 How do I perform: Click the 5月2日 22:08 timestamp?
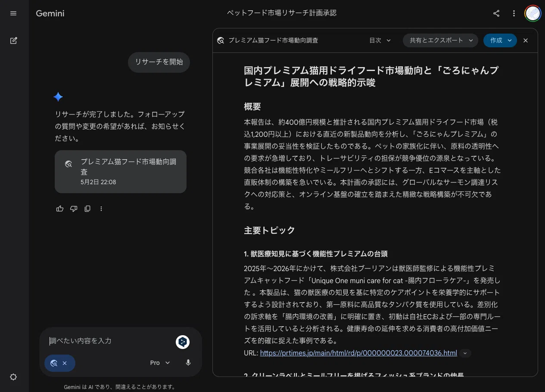tap(98, 182)
